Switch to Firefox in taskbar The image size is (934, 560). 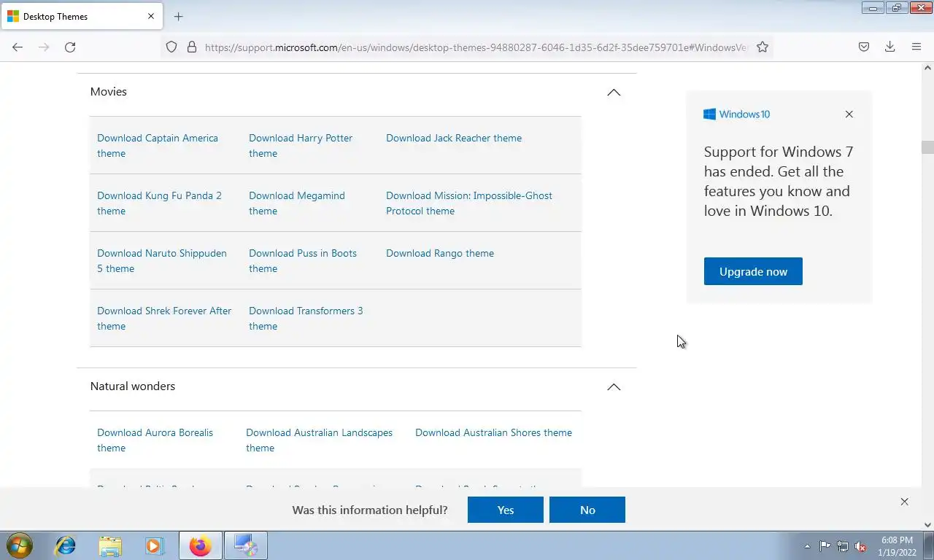[x=200, y=545]
